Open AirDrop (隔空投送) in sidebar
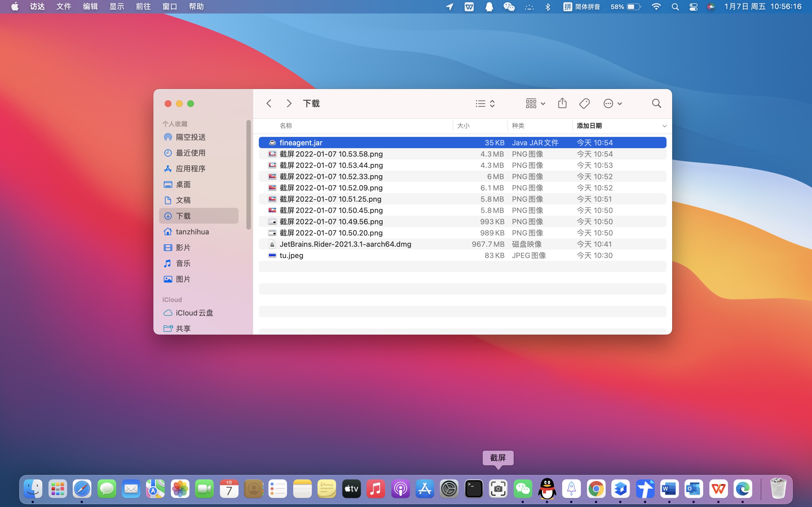Viewport: 812px width, 507px height. point(190,137)
